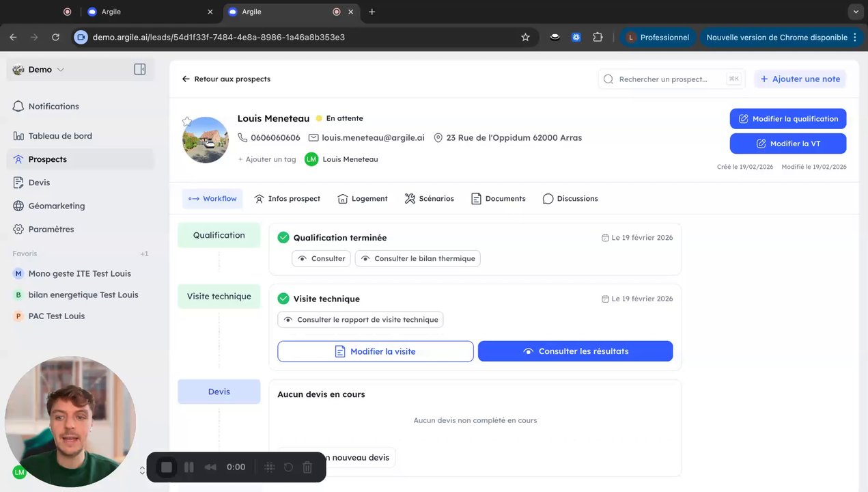Open a new browser tab
The image size is (868, 492).
(372, 12)
